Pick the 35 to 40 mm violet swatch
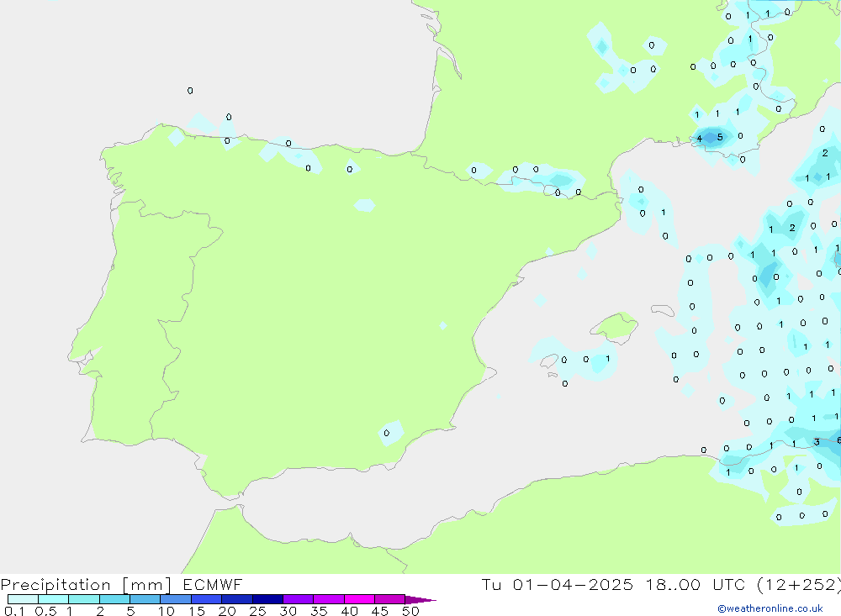841x616 pixels. [x=328, y=599]
